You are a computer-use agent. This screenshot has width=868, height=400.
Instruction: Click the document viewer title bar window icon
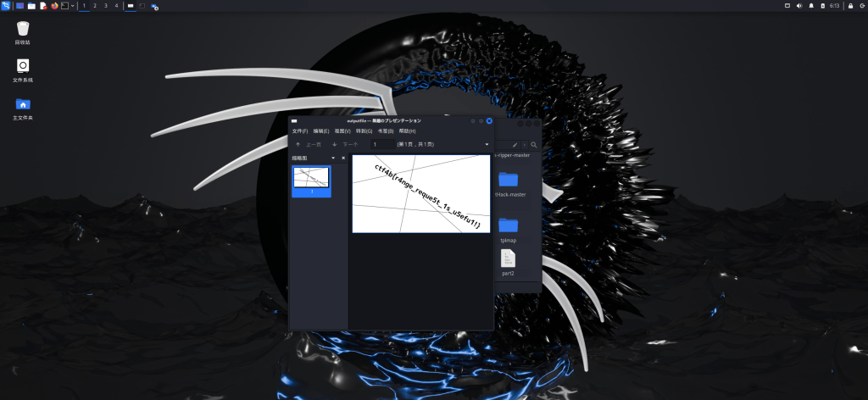(x=294, y=120)
